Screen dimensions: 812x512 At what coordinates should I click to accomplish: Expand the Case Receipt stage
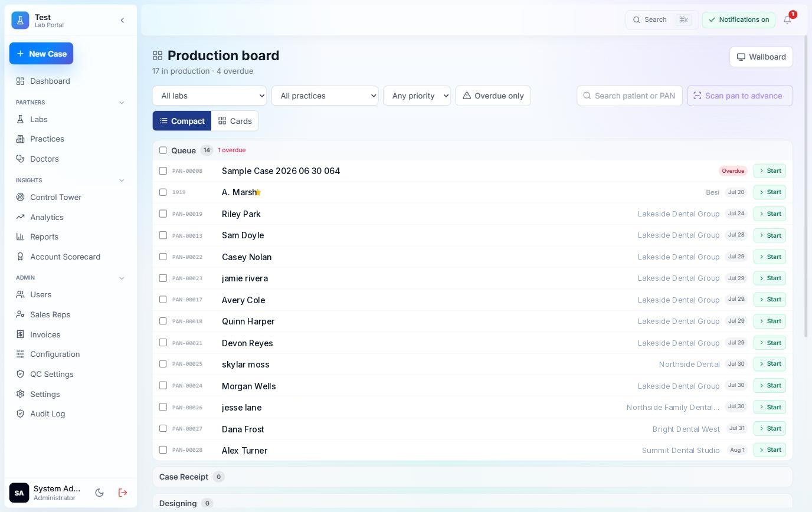[x=472, y=477]
